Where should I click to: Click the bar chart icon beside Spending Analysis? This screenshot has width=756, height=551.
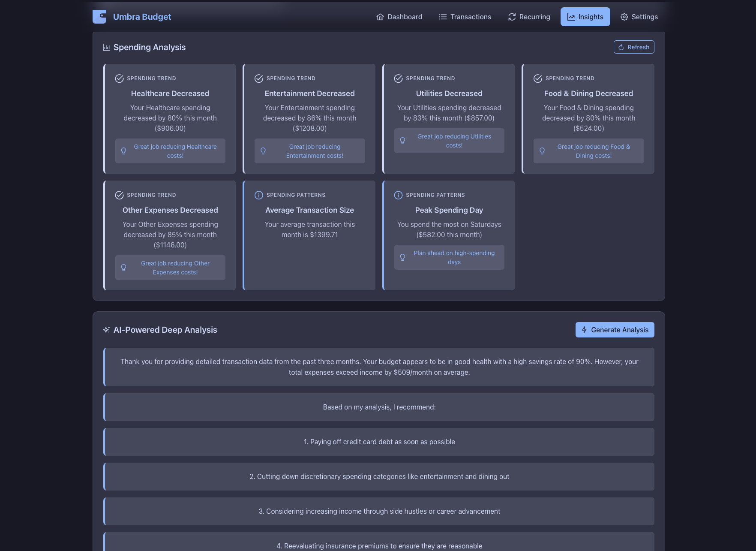[x=106, y=47]
